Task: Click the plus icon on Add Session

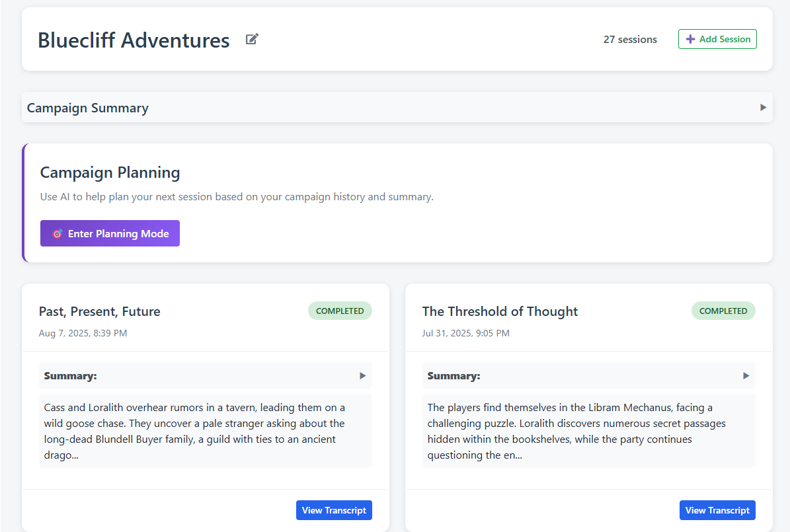Action: [x=690, y=39]
